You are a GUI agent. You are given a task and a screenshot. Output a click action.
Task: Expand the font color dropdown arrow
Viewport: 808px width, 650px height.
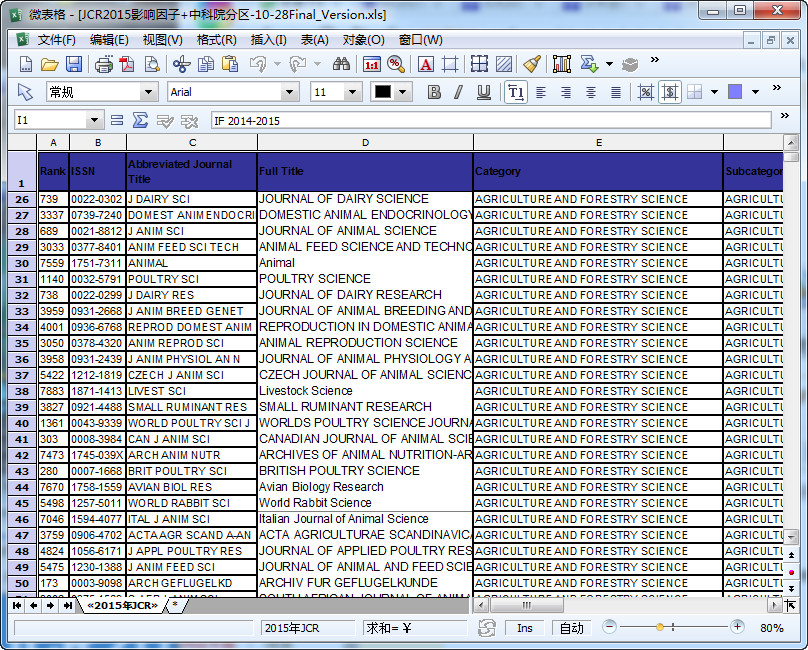[x=403, y=92]
